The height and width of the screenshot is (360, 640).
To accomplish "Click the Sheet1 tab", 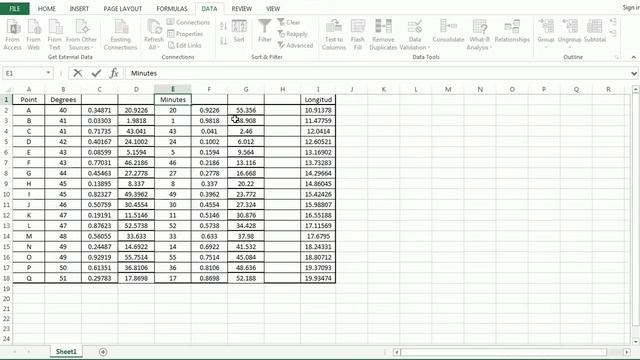I will pos(66,351).
